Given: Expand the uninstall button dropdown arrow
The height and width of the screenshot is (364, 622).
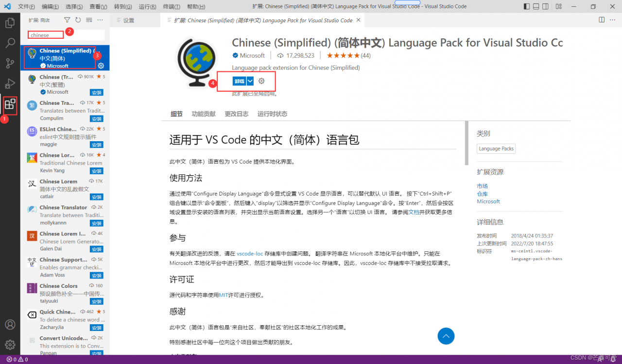Looking at the screenshot, I should click(x=250, y=81).
